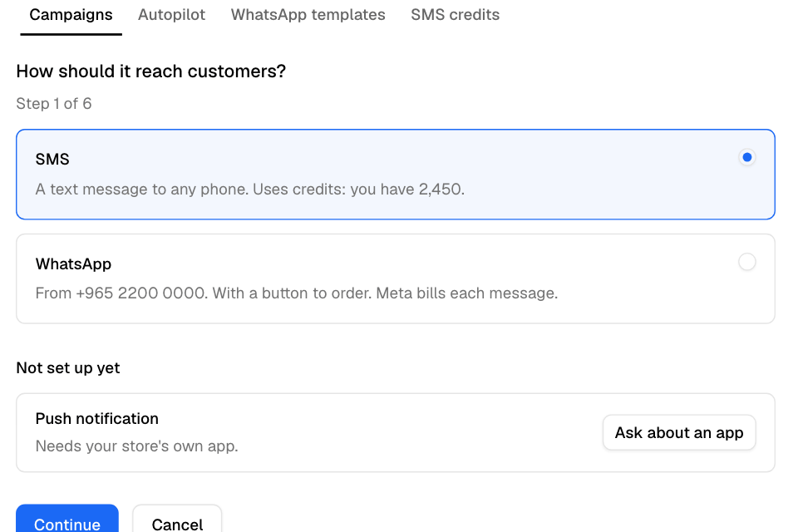Screen dimensions: 798x532
Task: Choose the WhatsApp option card title
Action: point(73,264)
